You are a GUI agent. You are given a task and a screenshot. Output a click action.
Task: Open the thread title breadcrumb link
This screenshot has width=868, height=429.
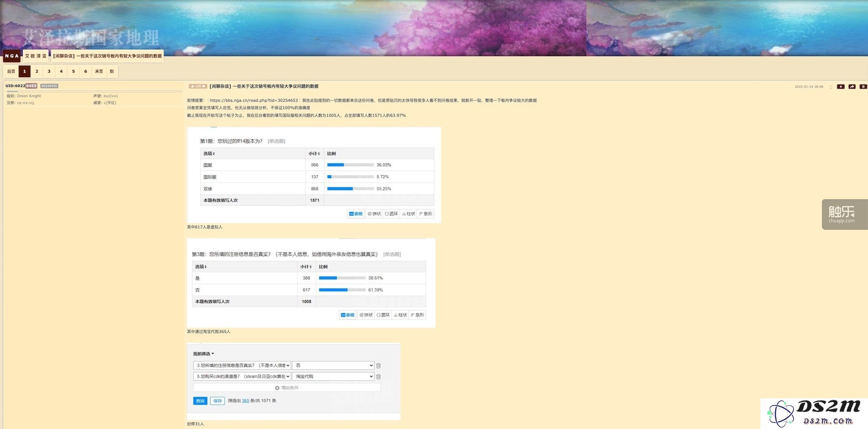[x=107, y=56]
